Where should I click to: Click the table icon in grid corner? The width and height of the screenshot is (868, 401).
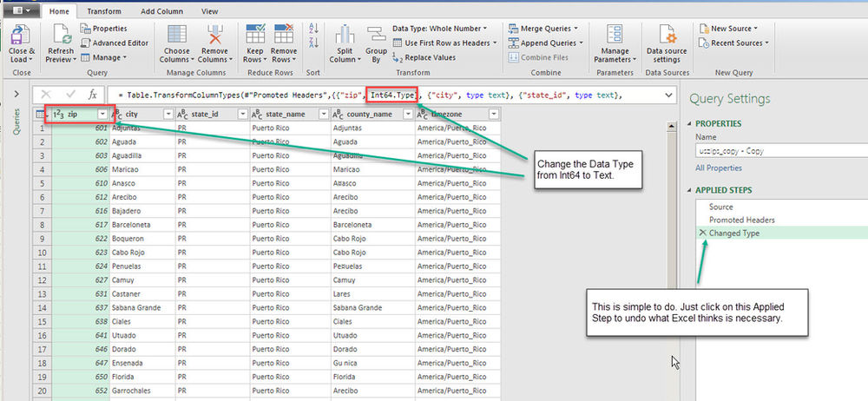pos(40,114)
